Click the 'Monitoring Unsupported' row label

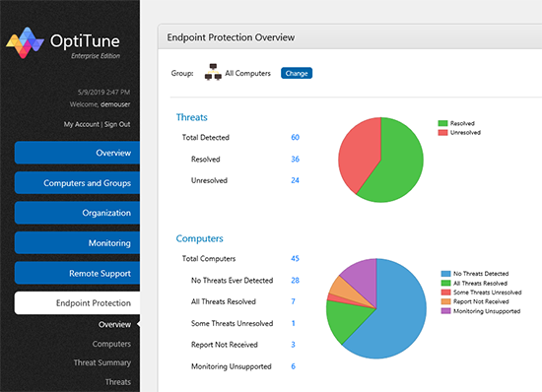point(232,366)
